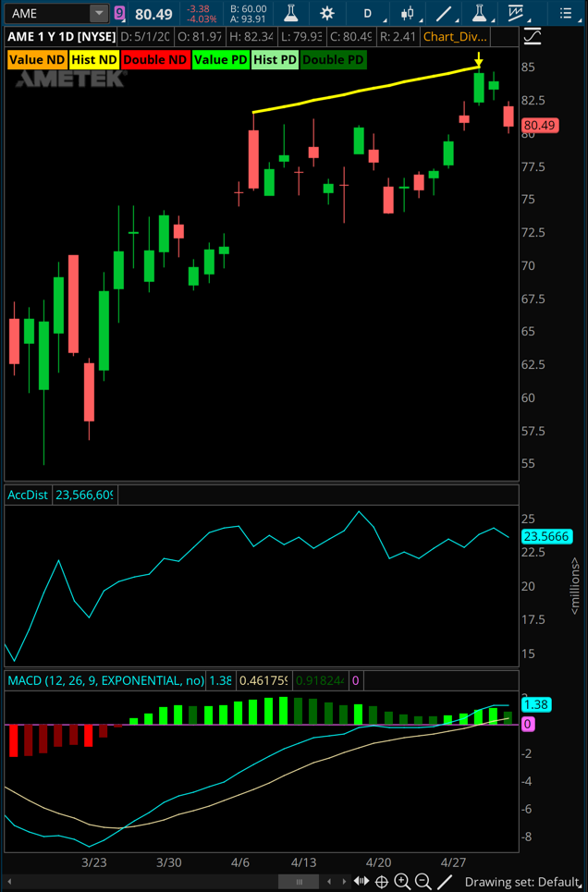Click the AccDist study label
588x892 pixels.
coord(28,495)
